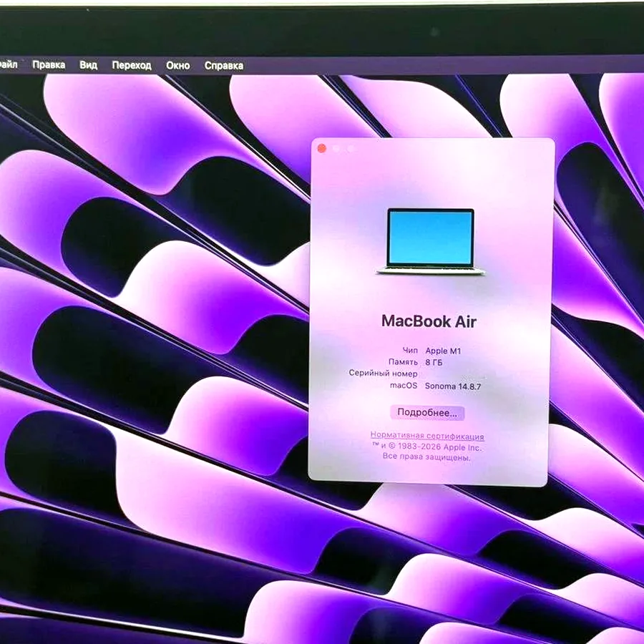
Task: Click the MacBook Air laptop image
Action: [431, 242]
